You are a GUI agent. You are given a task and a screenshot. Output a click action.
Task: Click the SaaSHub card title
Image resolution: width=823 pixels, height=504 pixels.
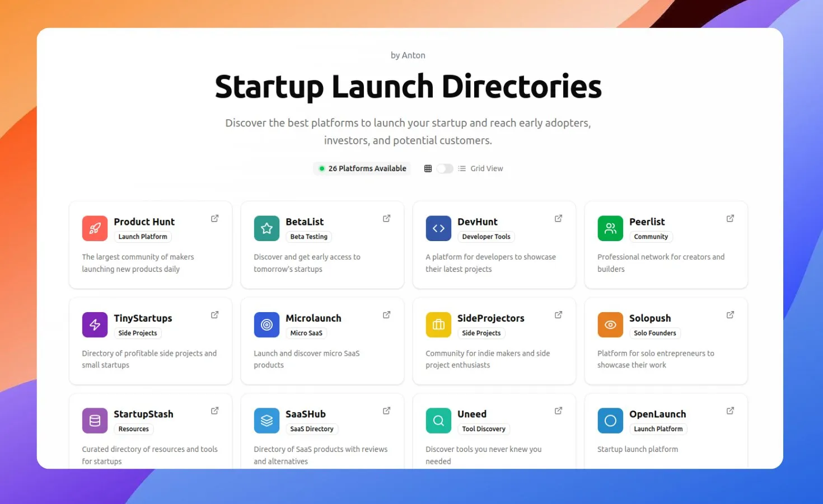click(306, 414)
